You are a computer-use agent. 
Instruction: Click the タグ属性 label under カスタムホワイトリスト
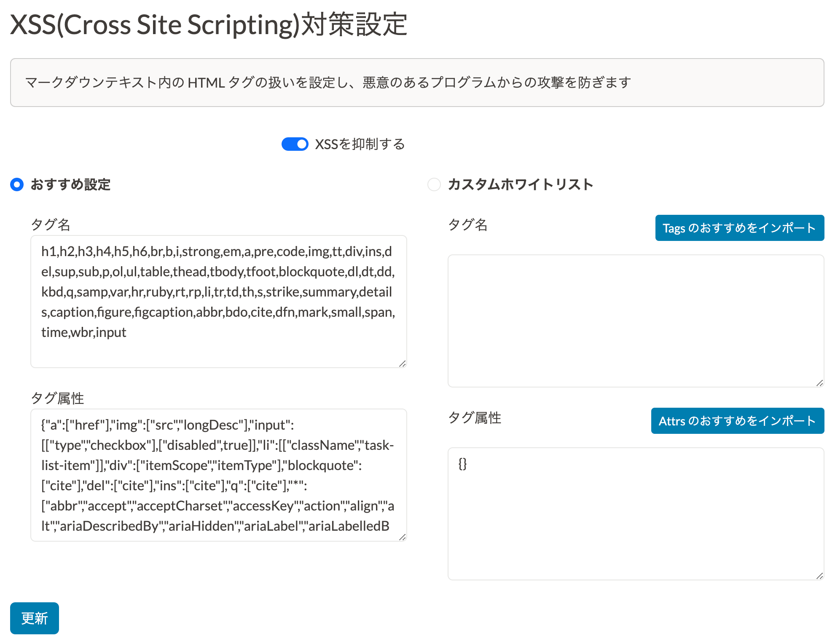click(475, 417)
